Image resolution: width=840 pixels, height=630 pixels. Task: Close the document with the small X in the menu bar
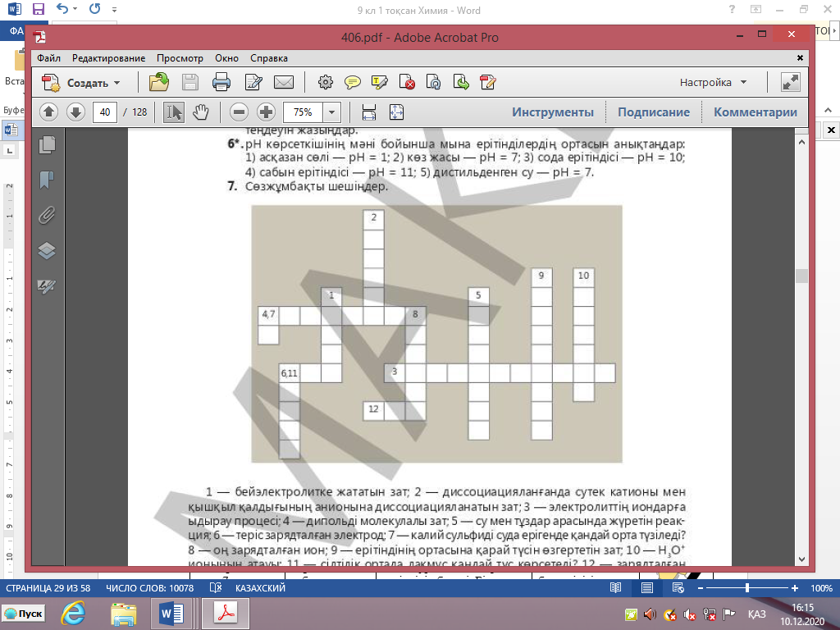[x=800, y=58]
